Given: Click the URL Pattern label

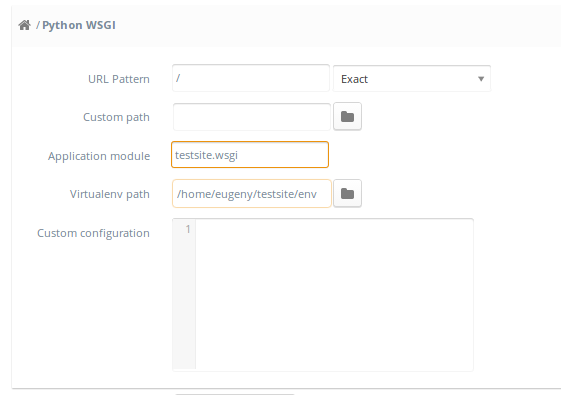Looking at the screenshot, I should (x=119, y=79).
